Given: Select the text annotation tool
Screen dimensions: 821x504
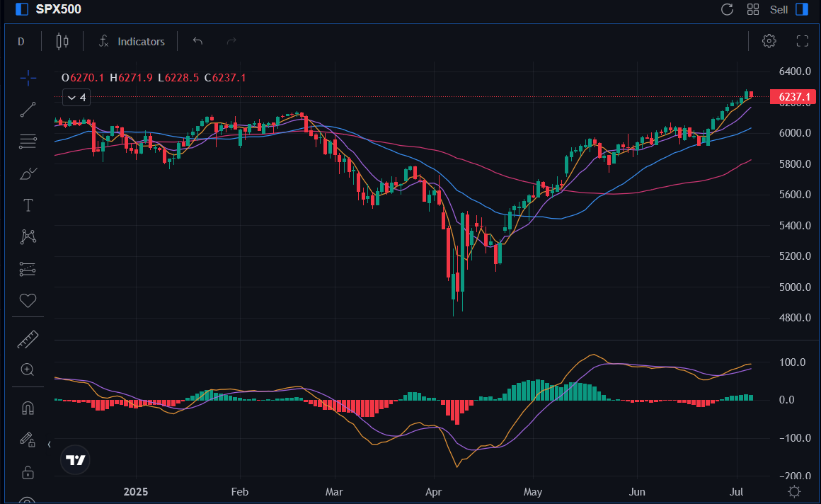Looking at the screenshot, I should pyautogui.click(x=28, y=205).
